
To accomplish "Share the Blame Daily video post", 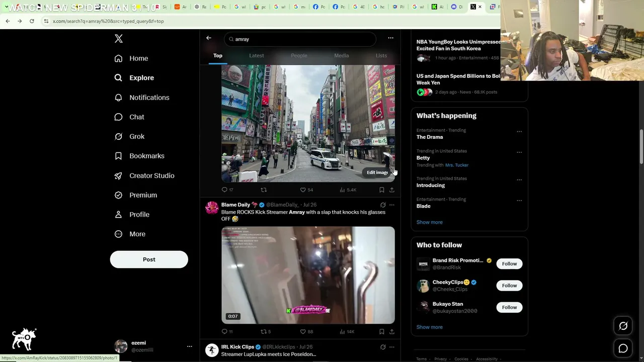I will [x=392, y=332].
